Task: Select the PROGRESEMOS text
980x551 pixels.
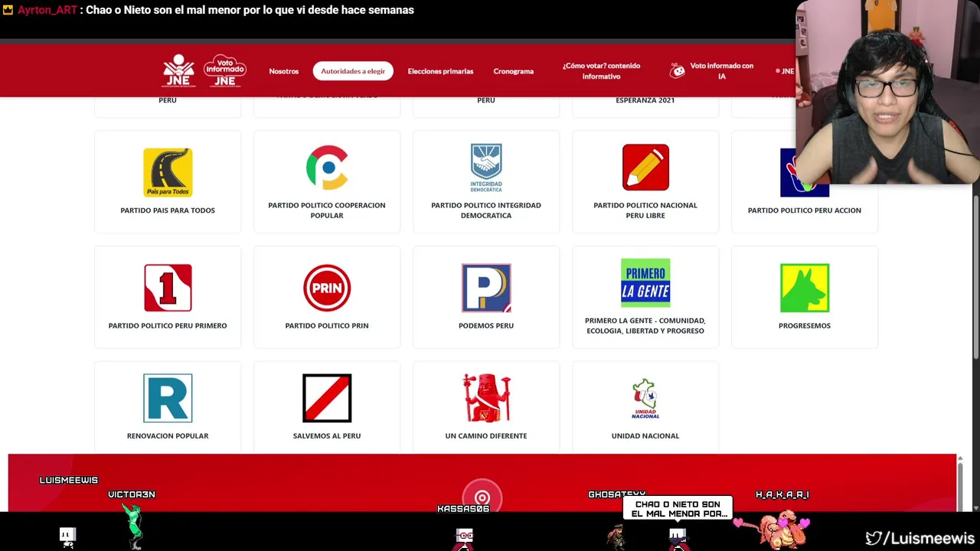Action: [805, 326]
